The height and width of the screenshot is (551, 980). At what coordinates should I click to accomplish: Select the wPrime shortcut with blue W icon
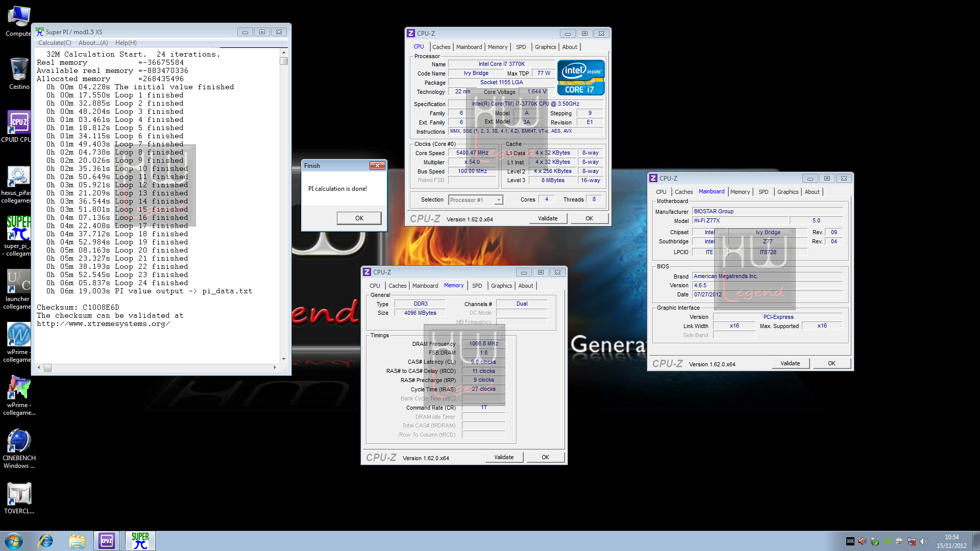click(18, 342)
